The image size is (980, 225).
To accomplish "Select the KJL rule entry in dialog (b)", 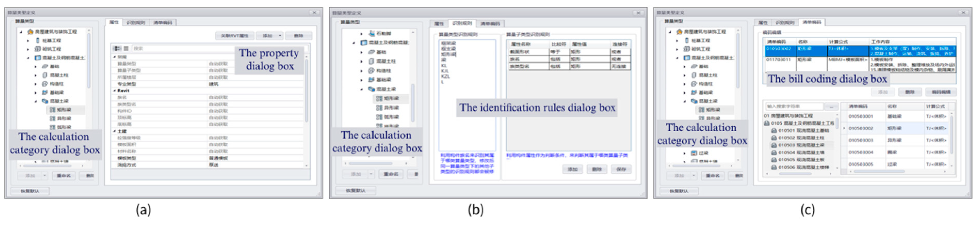I will click(445, 71).
